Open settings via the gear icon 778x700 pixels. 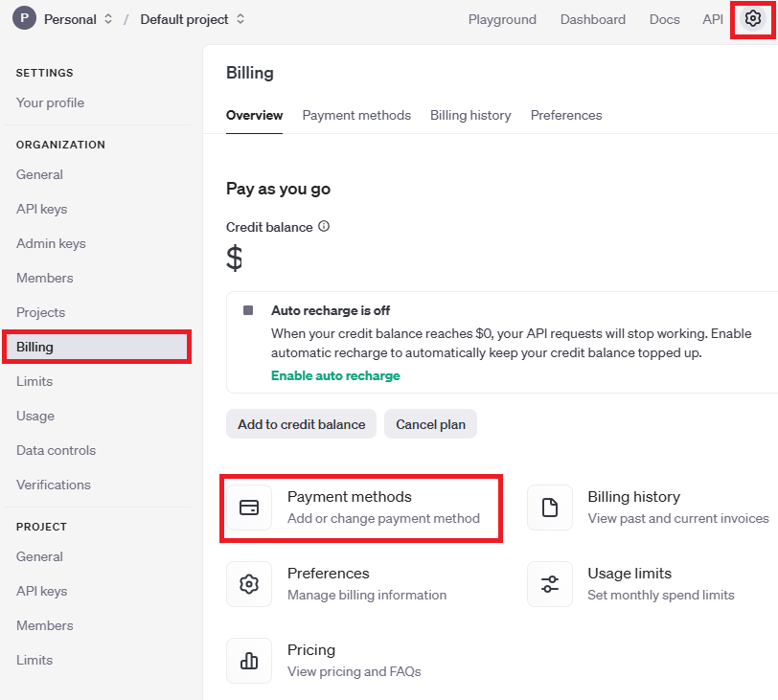pyautogui.click(x=753, y=19)
